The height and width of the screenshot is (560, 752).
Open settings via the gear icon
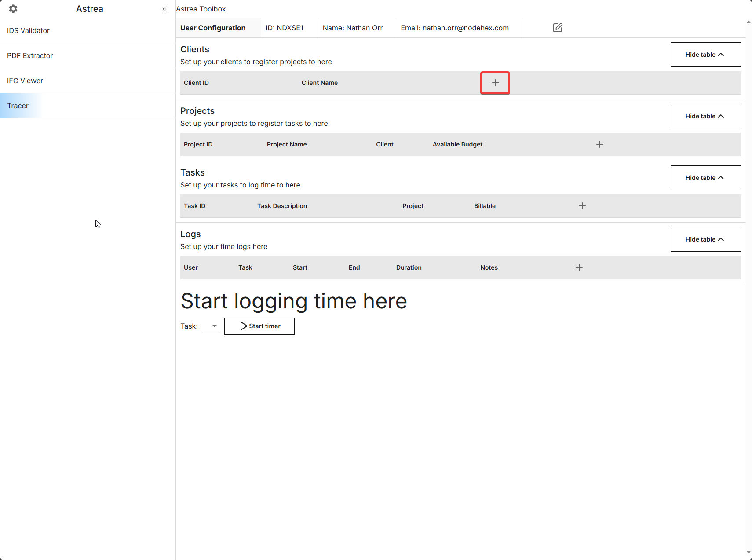tap(13, 9)
